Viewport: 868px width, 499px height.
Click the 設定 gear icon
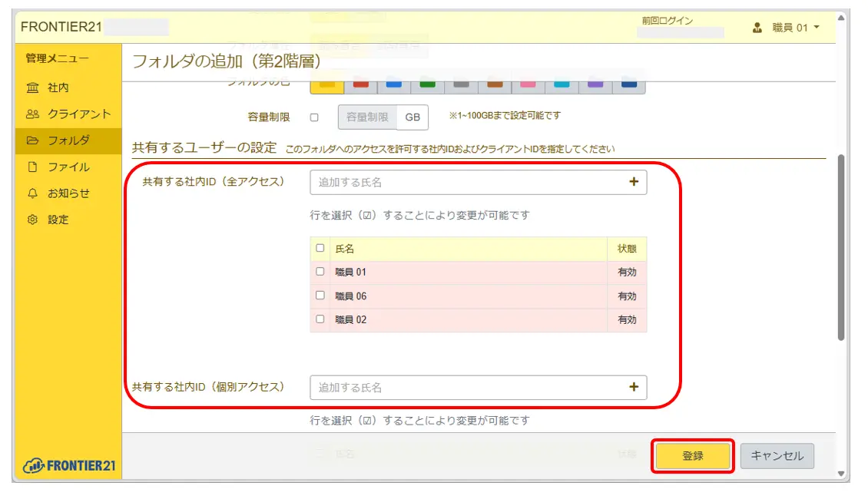pos(32,220)
